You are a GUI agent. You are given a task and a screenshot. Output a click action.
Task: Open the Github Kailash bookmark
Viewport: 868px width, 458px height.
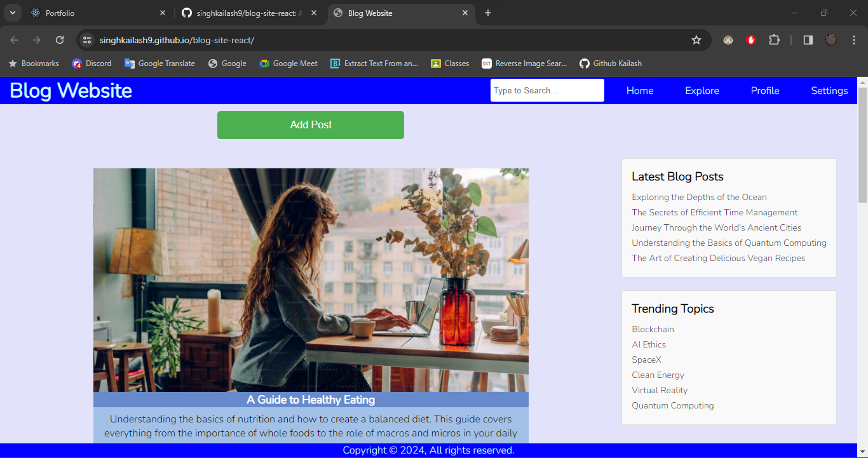[x=611, y=64]
